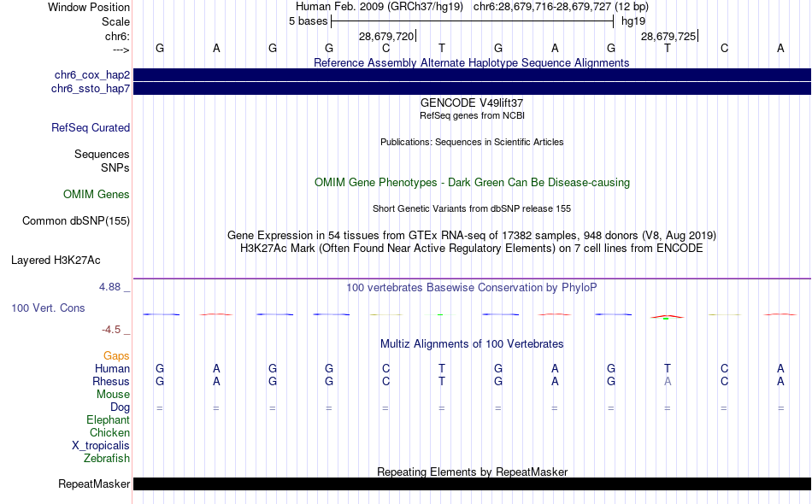Image resolution: width=812 pixels, height=504 pixels.
Task: Click the GENCODE V49lift37 track title
Action: point(471,103)
